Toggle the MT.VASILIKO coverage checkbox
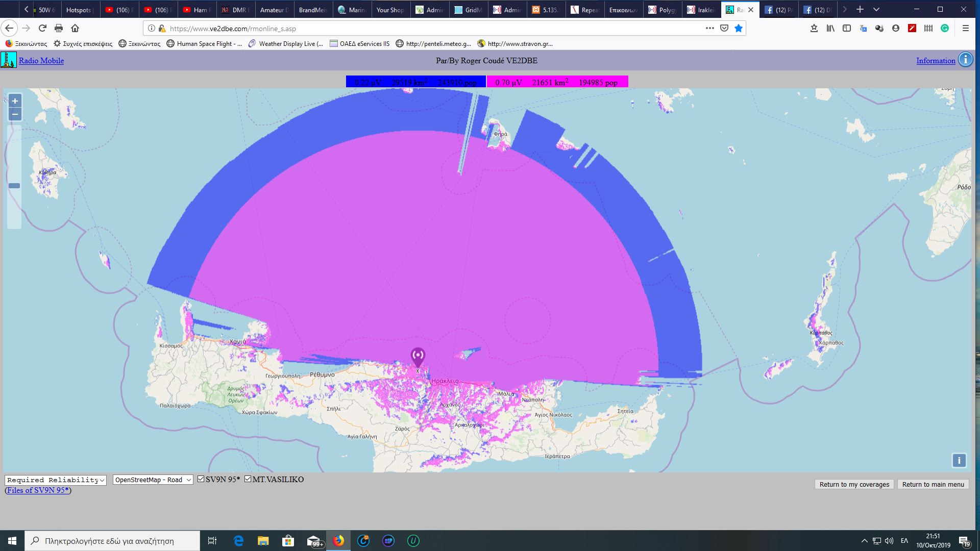The height and width of the screenshot is (551, 980). 248,479
